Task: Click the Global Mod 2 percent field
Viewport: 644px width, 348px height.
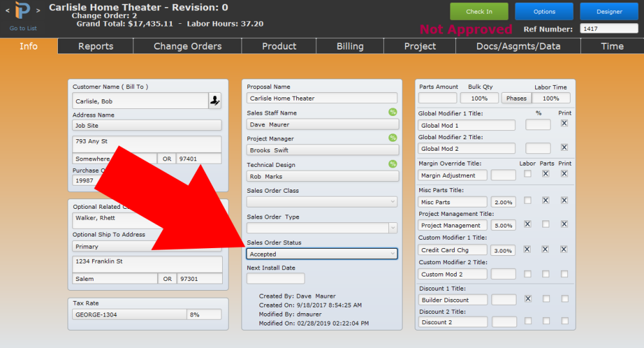Action: click(x=538, y=148)
